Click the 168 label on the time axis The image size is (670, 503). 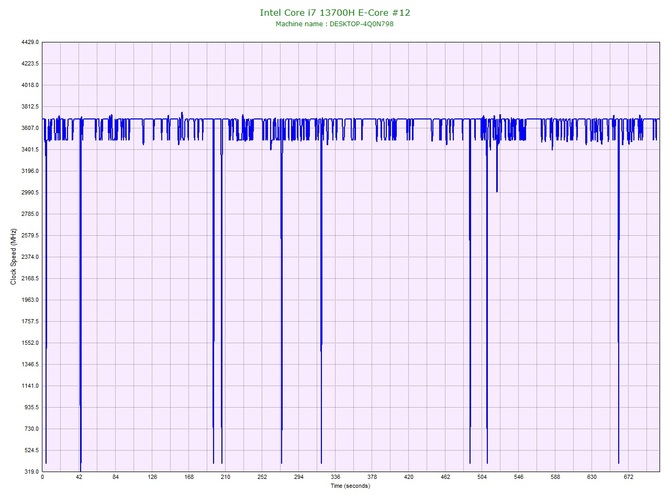tap(189, 477)
